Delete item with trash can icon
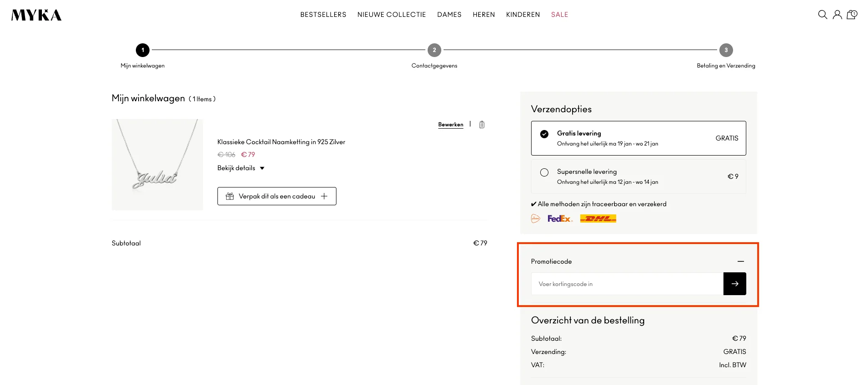 coord(482,125)
